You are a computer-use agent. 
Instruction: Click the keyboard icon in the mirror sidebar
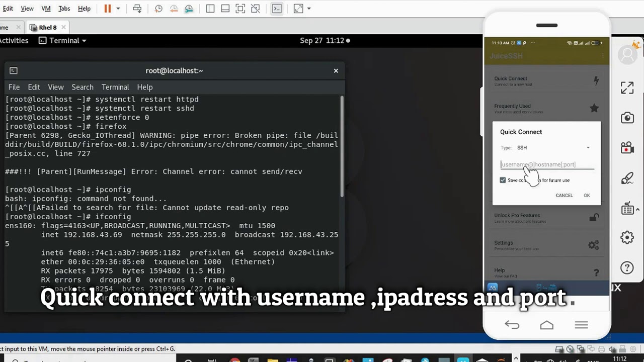pos(627,209)
